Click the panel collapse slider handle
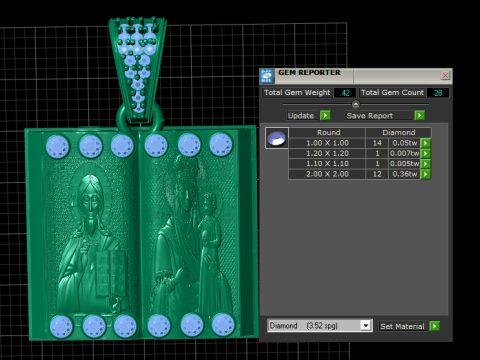 click(356, 104)
